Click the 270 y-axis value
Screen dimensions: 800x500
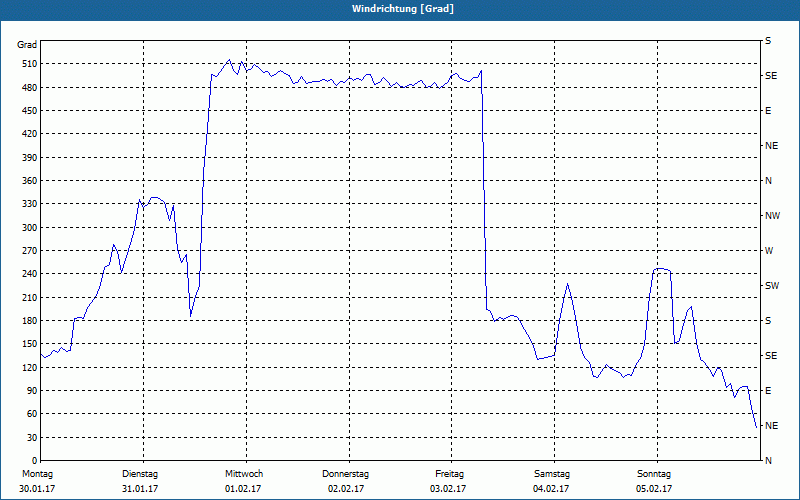(30, 251)
